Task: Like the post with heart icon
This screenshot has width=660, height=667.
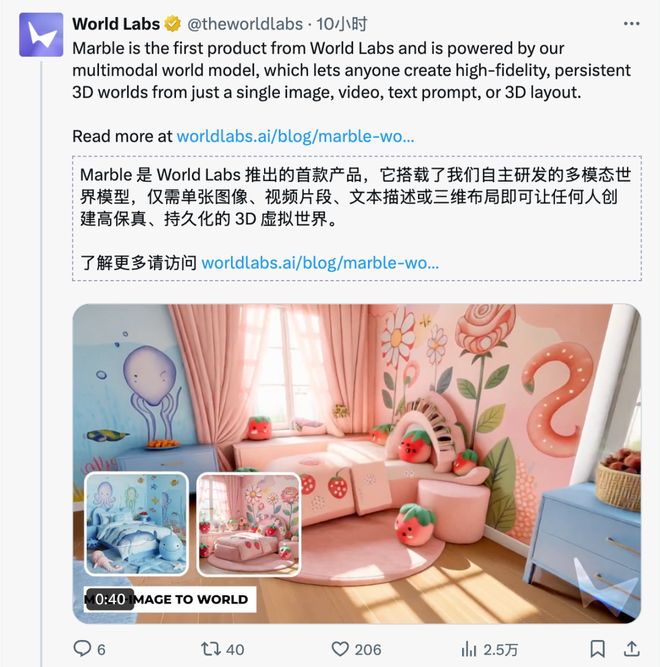Action: click(x=340, y=649)
